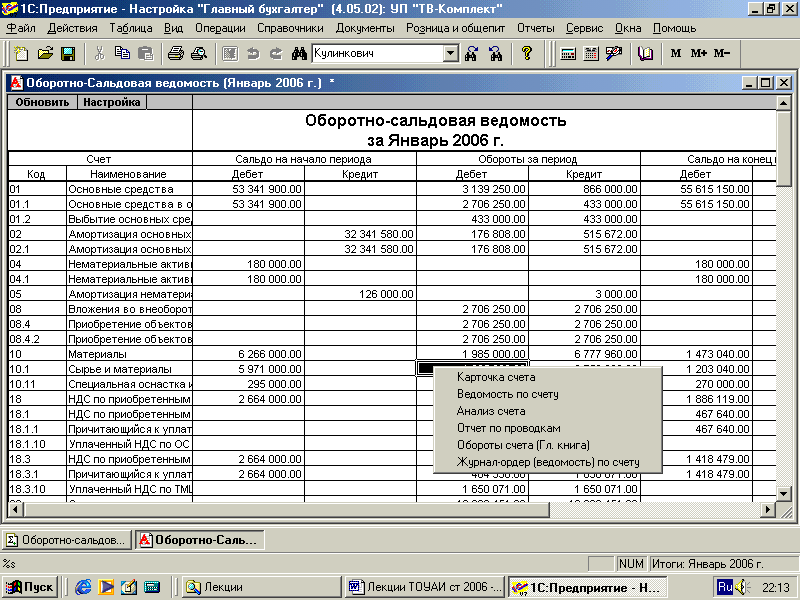Select Журнал-ордер (ведомость) по счету
Screen dimensions: 800x600
pos(548,462)
